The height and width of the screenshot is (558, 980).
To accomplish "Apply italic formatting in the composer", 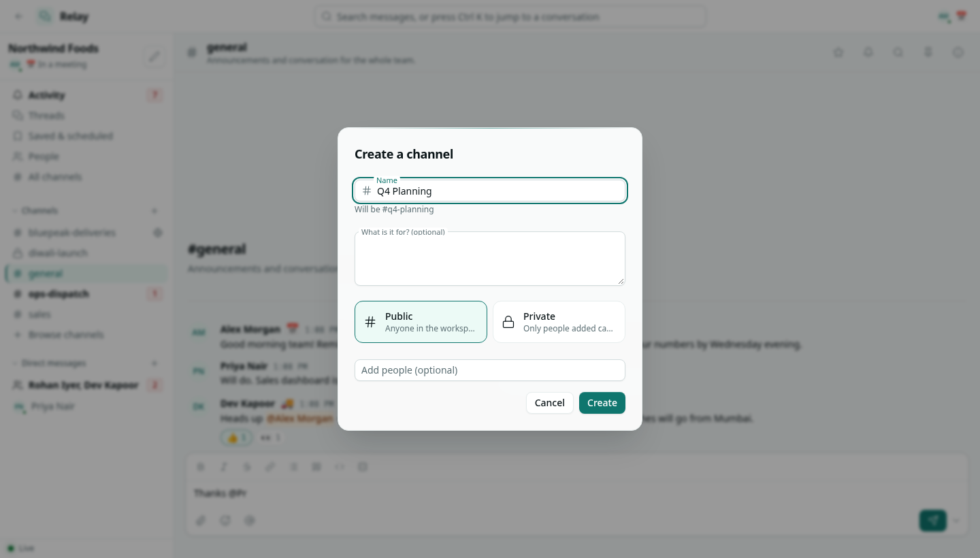I will (x=224, y=467).
